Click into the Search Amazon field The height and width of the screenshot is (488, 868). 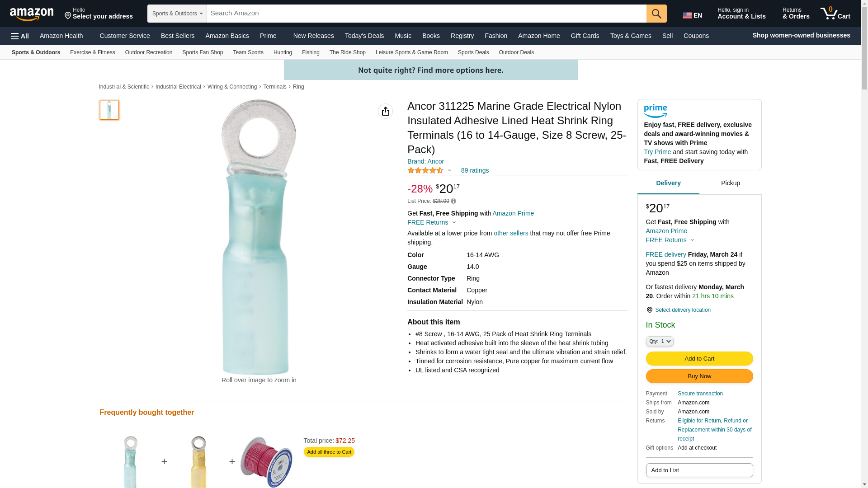click(x=427, y=14)
